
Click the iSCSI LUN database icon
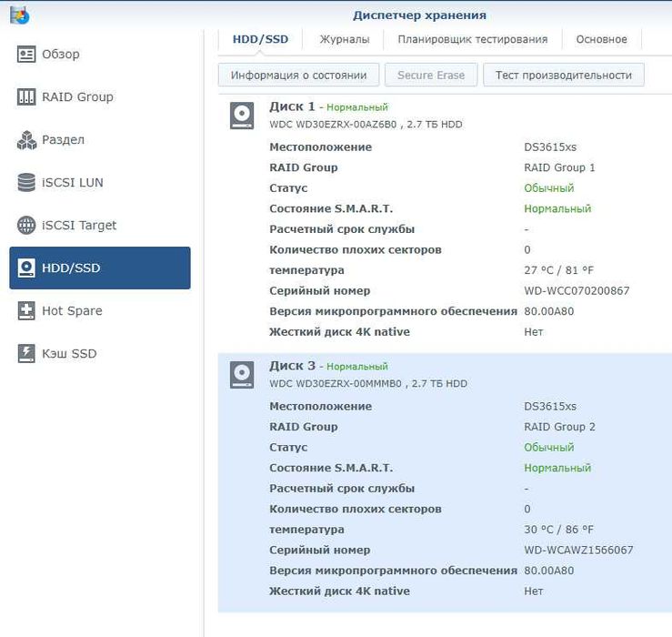(26, 182)
